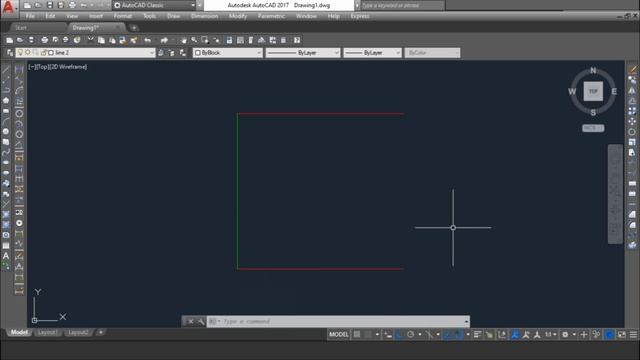Click the Redo arrow in Standard toolbar
This screenshot has height=360, width=640.
point(164,40)
